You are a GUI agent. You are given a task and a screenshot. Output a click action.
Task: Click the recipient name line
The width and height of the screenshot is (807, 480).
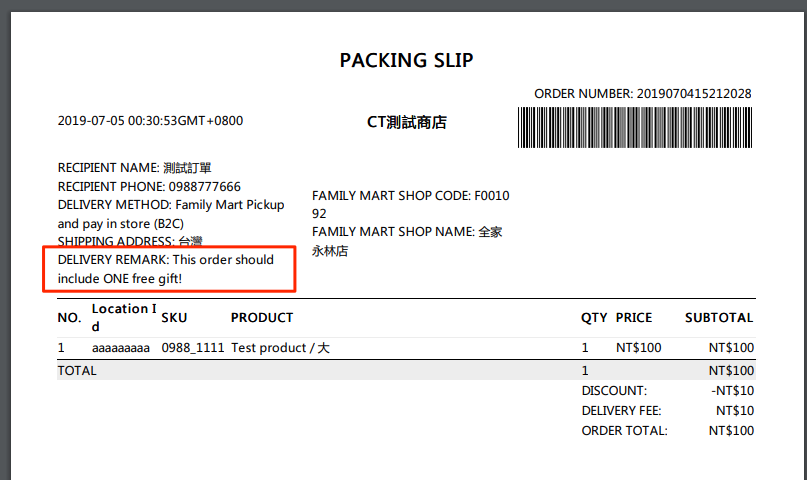134,168
